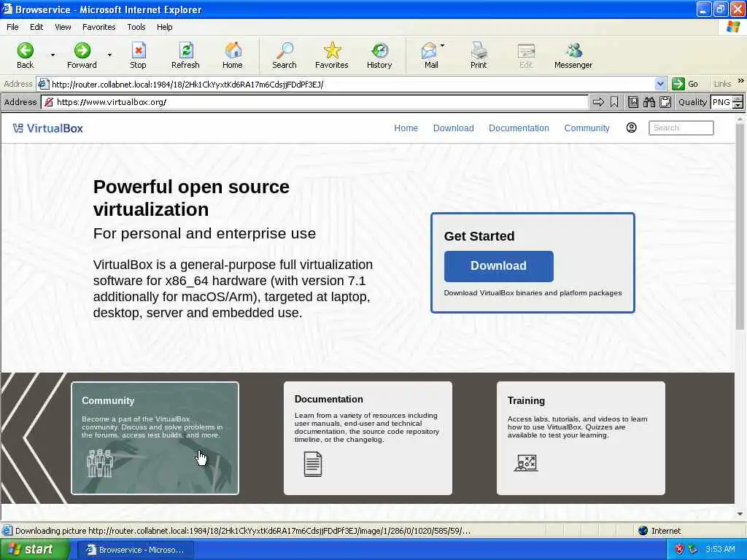747x560 pixels.
Task: Click the Browservice bookmark icon
Action: click(614, 102)
